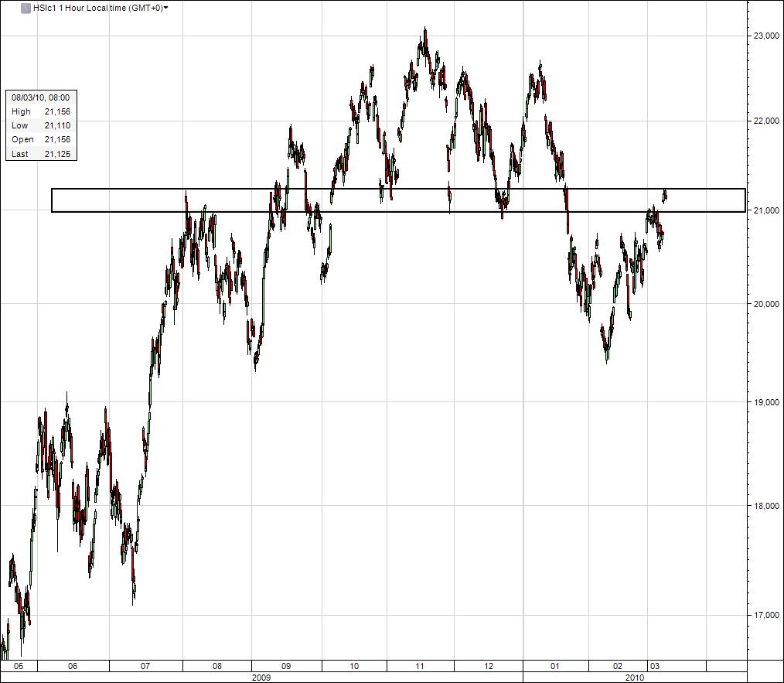This screenshot has width=784, height=683.
Task: Click the 23,000 price axis label
Action: [x=765, y=36]
